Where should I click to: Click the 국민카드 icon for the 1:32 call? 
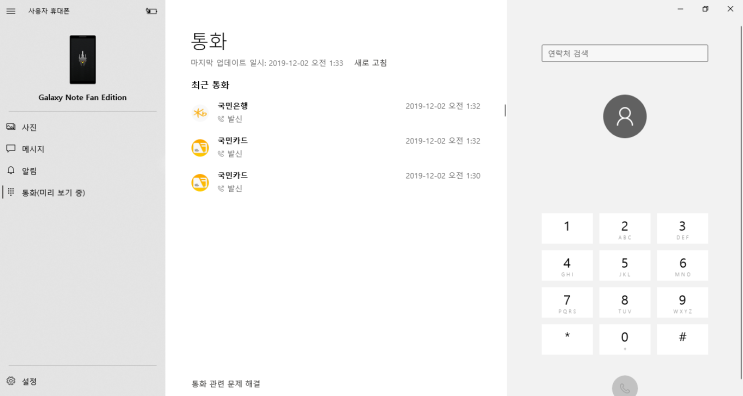[x=200, y=148]
